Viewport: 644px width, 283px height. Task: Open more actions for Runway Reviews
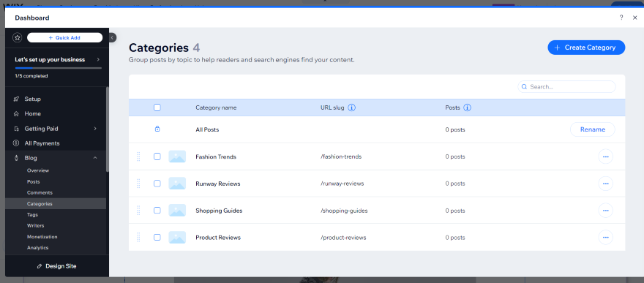tap(605, 184)
